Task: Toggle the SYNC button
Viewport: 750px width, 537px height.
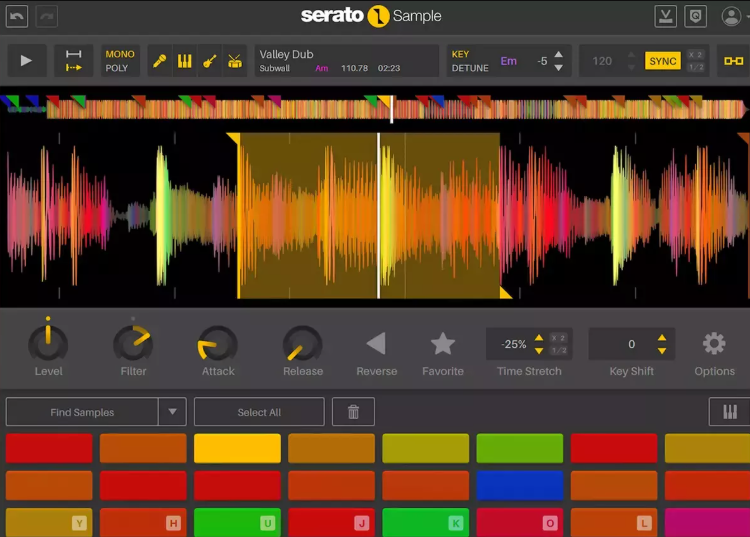Action: click(x=662, y=61)
